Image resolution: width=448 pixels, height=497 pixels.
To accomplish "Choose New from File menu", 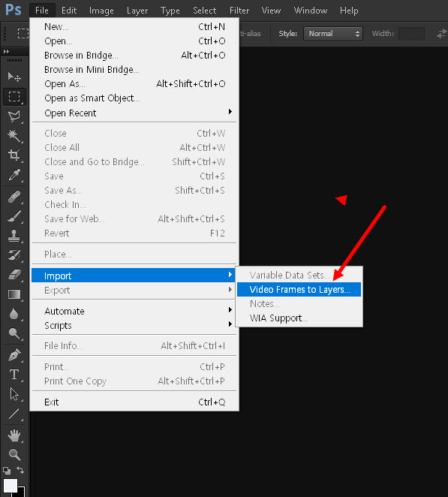I will (x=134, y=26).
